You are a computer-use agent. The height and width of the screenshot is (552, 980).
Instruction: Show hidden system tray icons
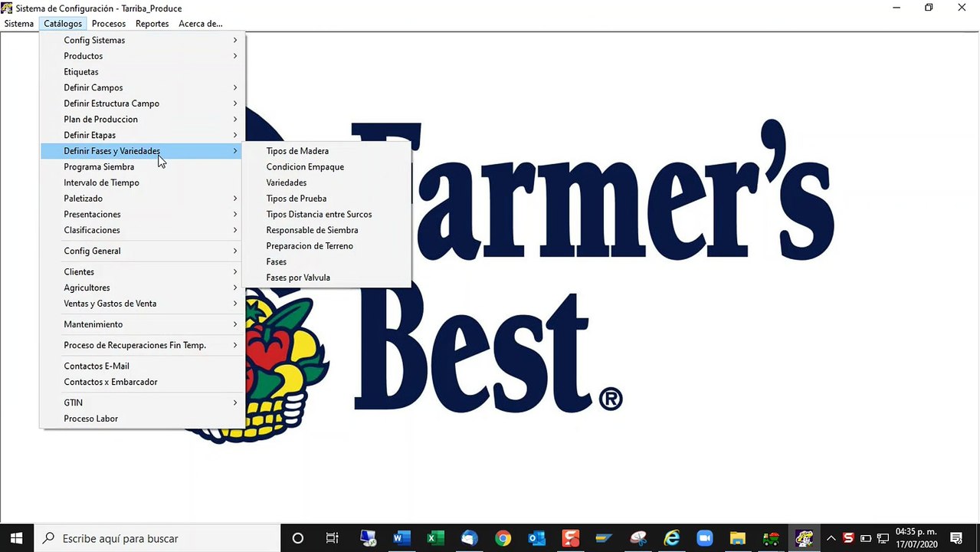[831, 538]
